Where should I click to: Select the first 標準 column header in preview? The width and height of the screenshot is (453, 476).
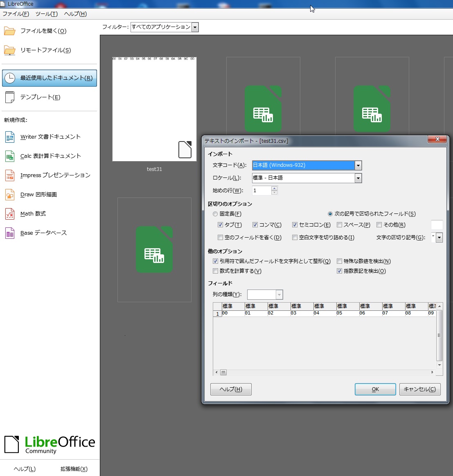click(x=233, y=306)
